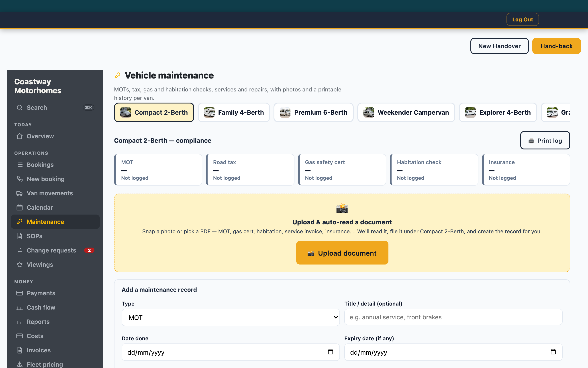Click the Viewings star icon
This screenshot has width=588, height=368.
[x=20, y=265]
